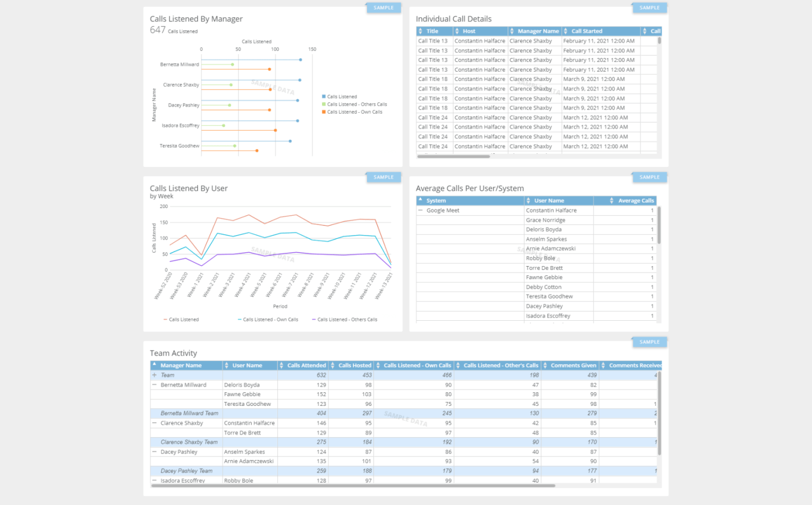Toggle Calls Listened series in manager chart legend
812x505 pixels.
pos(339,97)
